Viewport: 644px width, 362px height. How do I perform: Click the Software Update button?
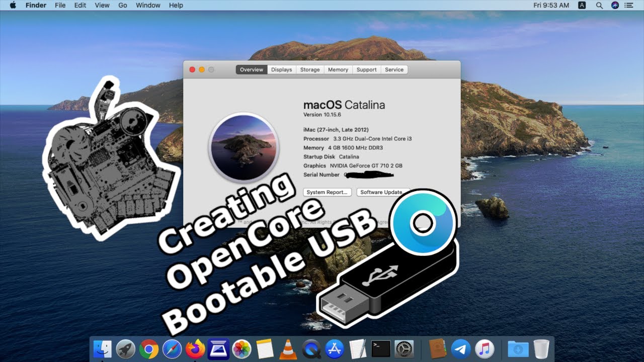(383, 192)
